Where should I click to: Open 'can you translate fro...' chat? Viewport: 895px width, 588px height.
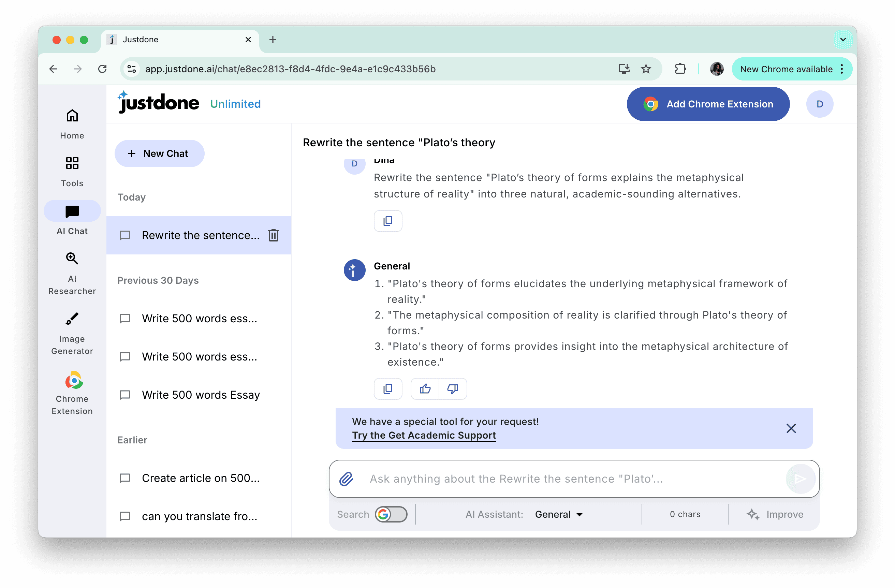click(x=199, y=517)
